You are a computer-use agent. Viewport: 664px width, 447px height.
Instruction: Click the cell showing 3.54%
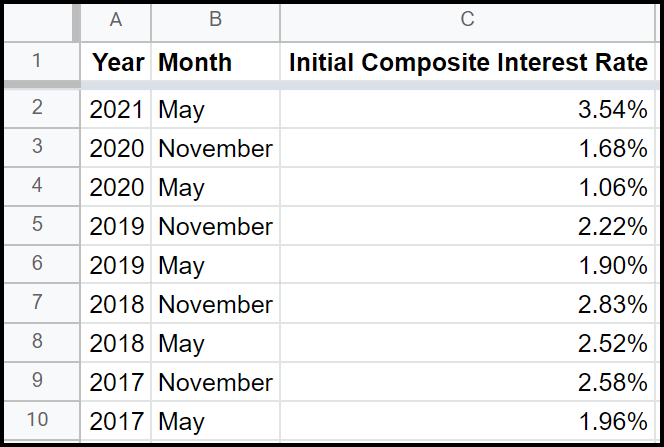(468, 109)
